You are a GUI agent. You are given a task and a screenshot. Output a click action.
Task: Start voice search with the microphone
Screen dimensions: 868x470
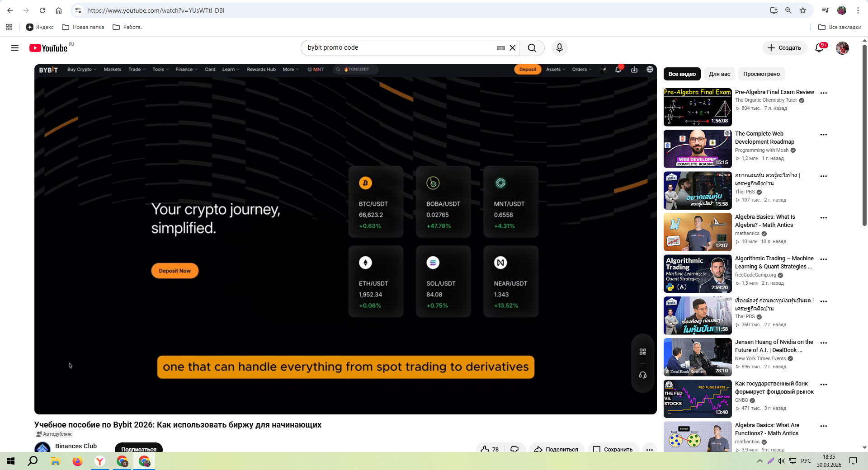(x=560, y=48)
